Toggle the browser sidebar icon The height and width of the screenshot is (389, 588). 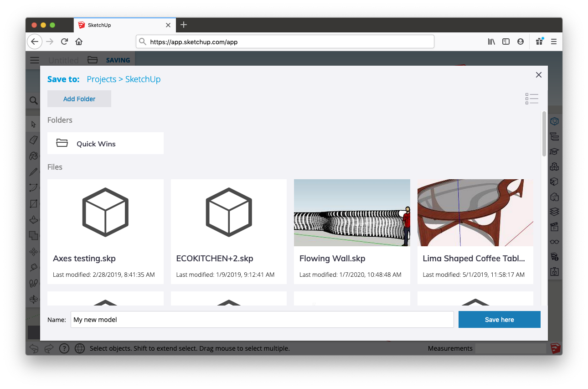click(x=506, y=41)
